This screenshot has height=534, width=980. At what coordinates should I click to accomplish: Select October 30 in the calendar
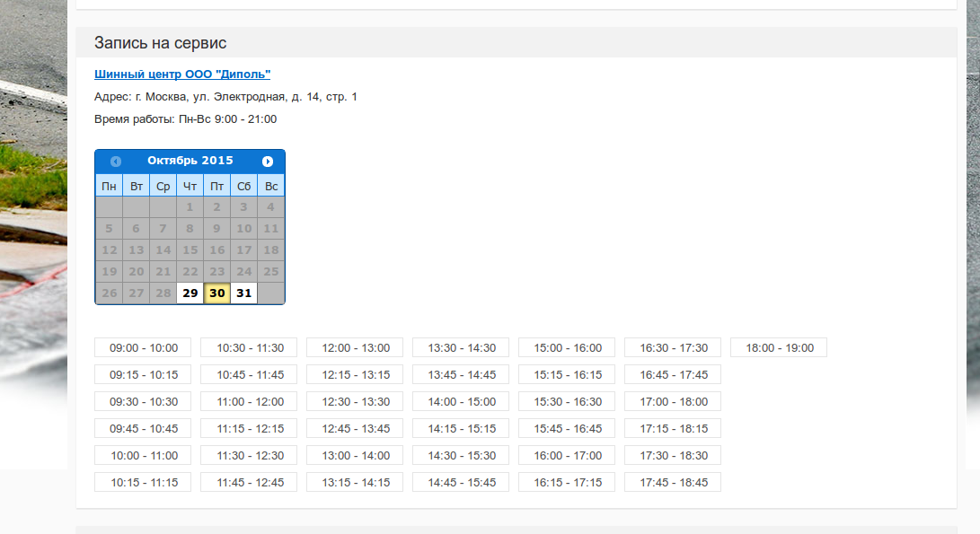216,293
